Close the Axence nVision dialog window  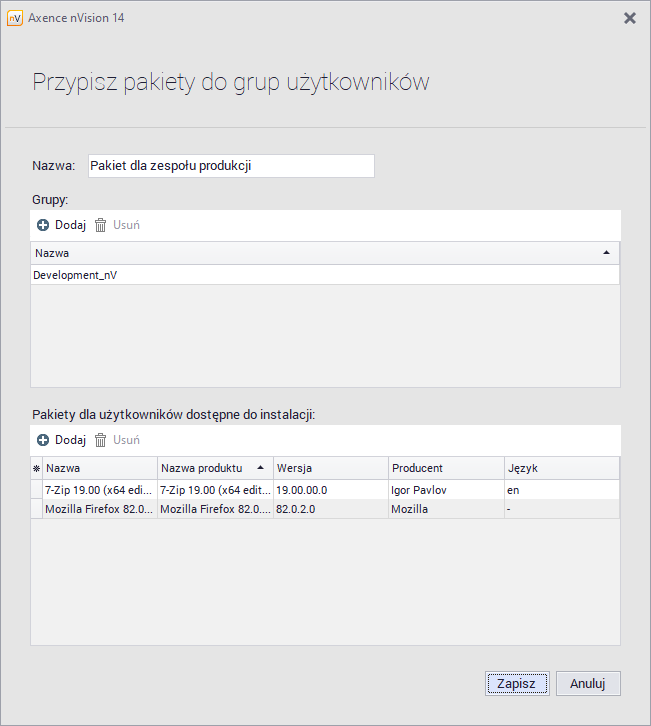coord(629,18)
